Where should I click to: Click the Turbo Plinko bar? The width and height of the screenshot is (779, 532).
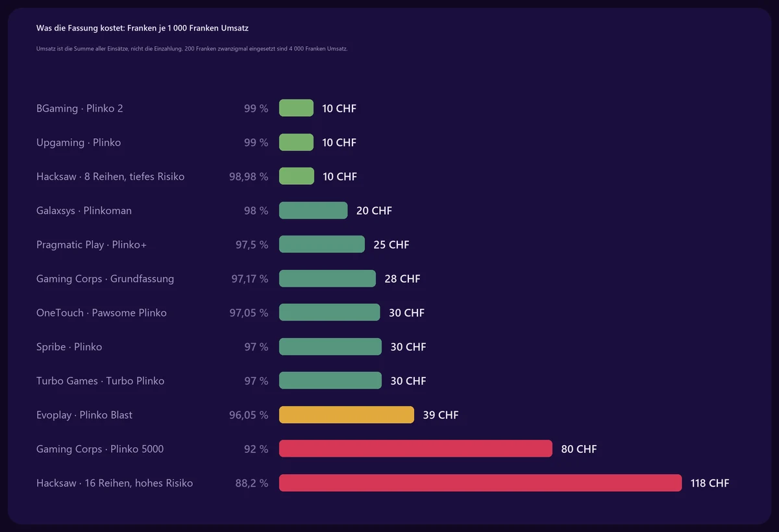330,381
